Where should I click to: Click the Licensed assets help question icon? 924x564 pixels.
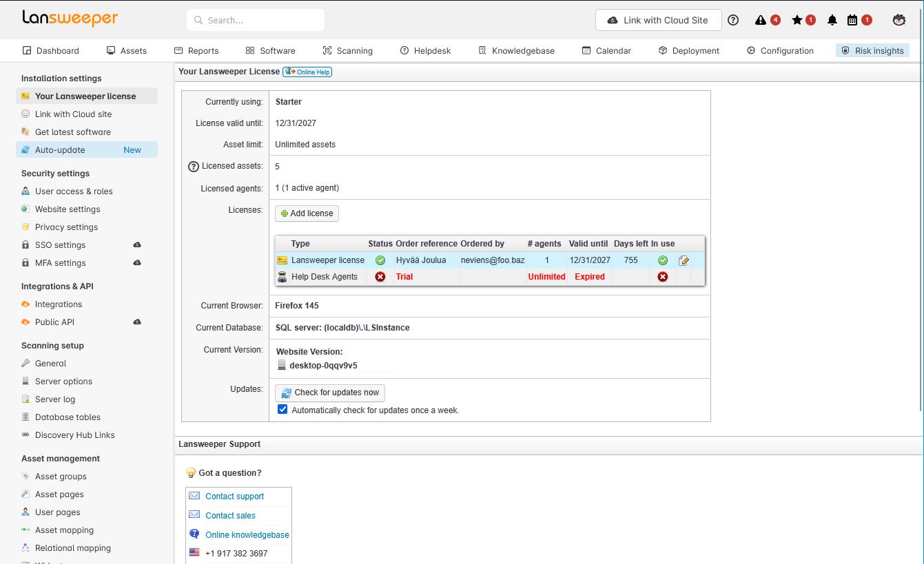194,167
